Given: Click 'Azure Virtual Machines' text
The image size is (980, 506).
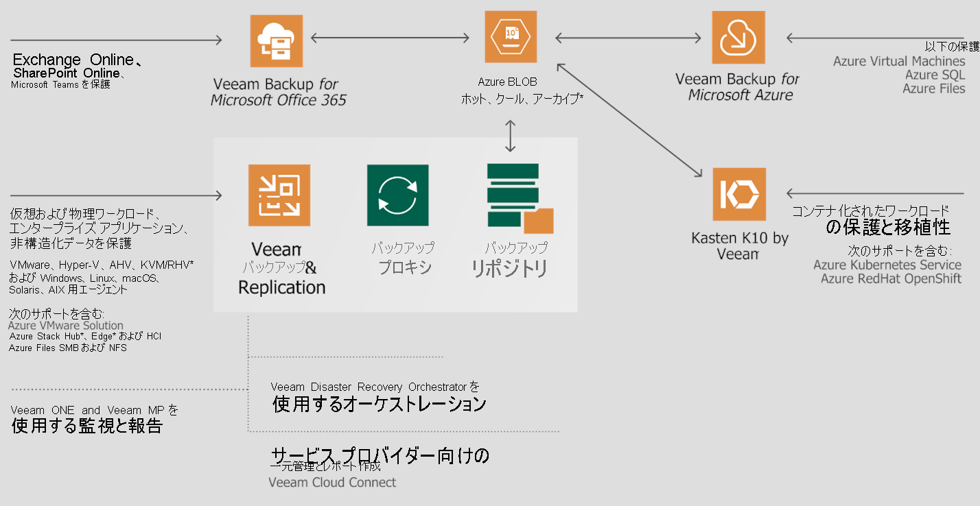Looking at the screenshot, I should click(899, 61).
